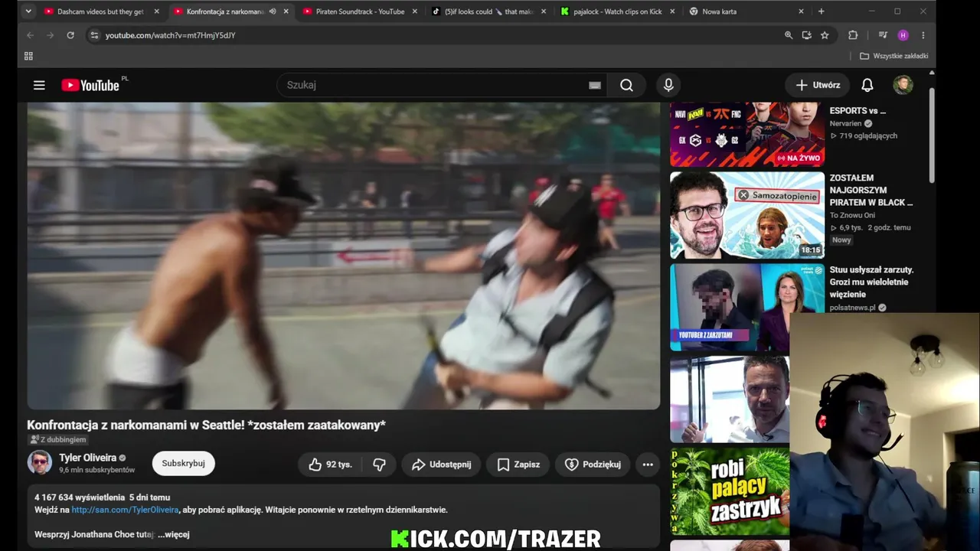The width and height of the screenshot is (980, 551).
Task: Close the Nowa karta tab
Action: pyautogui.click(x=802, y=11)
